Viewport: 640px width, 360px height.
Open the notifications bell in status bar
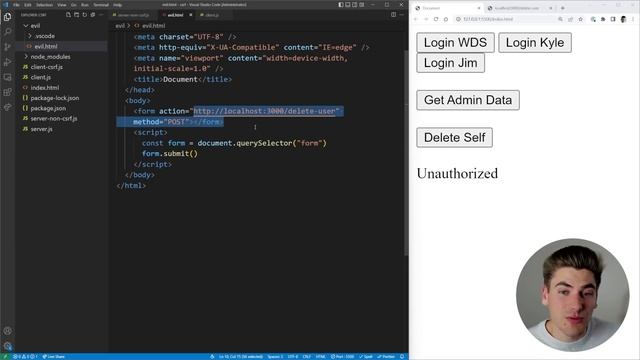(x=402, y=357)
